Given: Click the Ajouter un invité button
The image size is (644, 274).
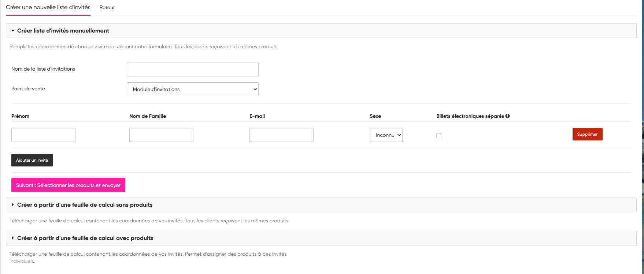Looking at the screenshot, I should pos(32,160).
